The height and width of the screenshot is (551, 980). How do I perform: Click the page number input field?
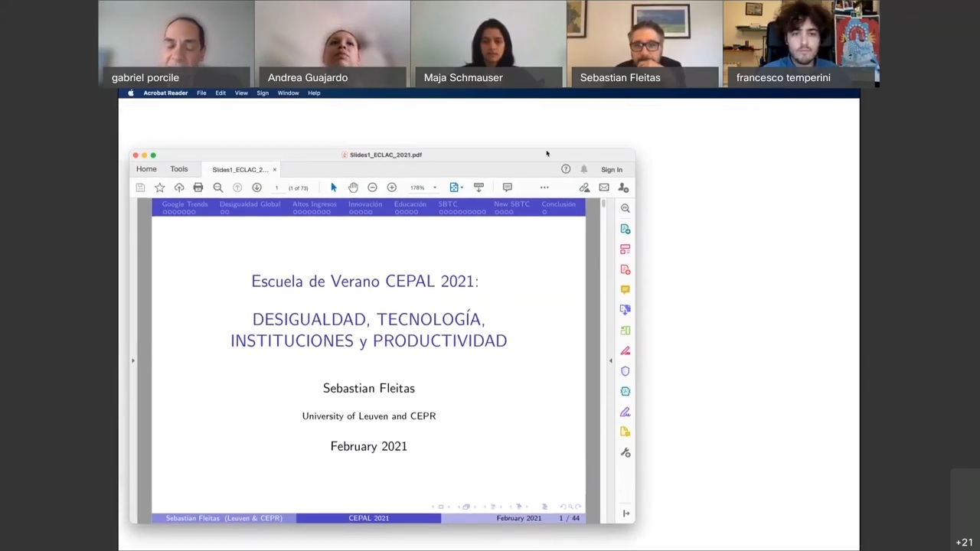pyautogui.click(x=276, y=187)
